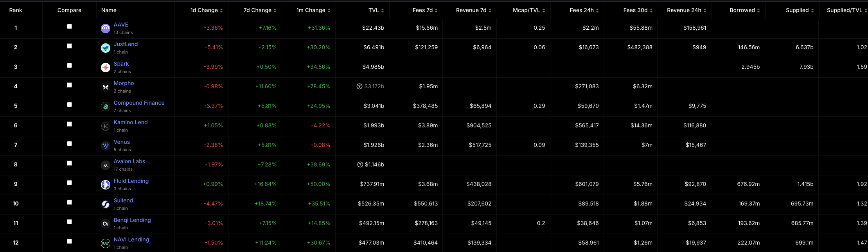The height and width of the screenshot is (252, 868).
Task: Sort table by Fees 24h column
Action: (584, 10)
